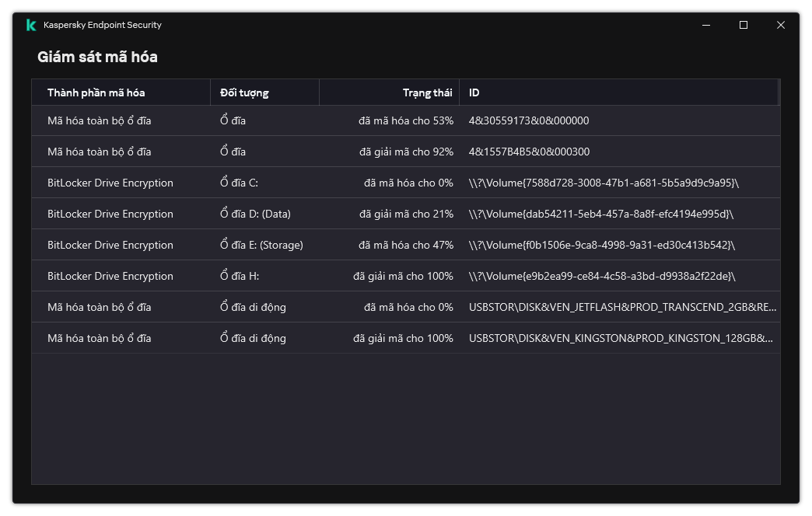Screen dimensions: 812x516
Task: Sort by Đối tượng column header
Action: pos(244,92)
